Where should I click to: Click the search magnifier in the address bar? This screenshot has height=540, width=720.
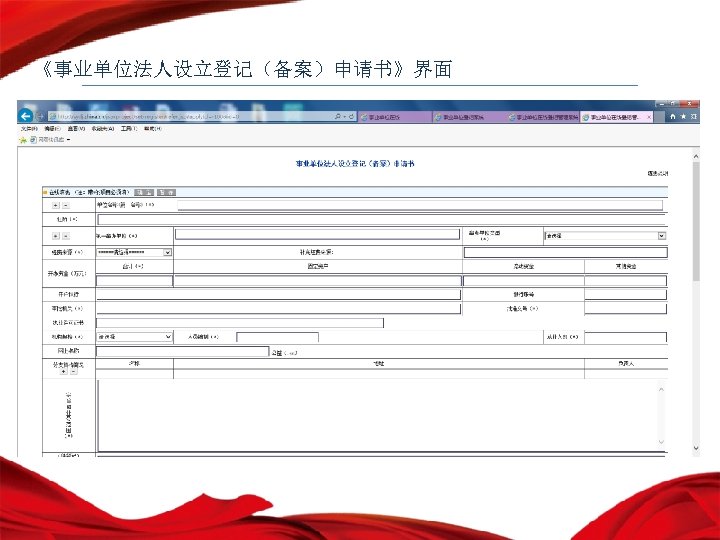click(338, 117)
